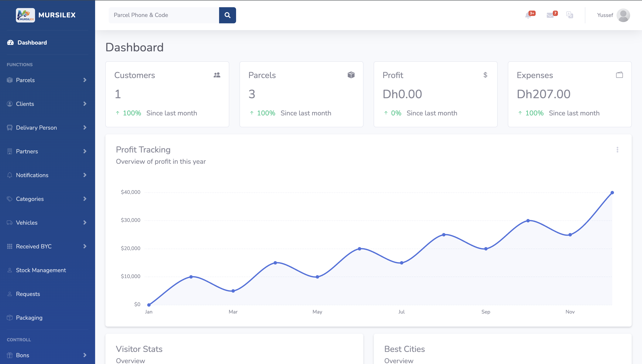642x364 pixels.
Task: Click the Profit Tracking heading
Action: point(143,150)
